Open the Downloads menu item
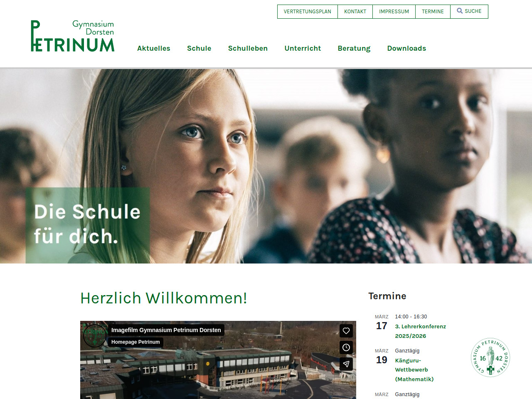 [x=406, y=48]
